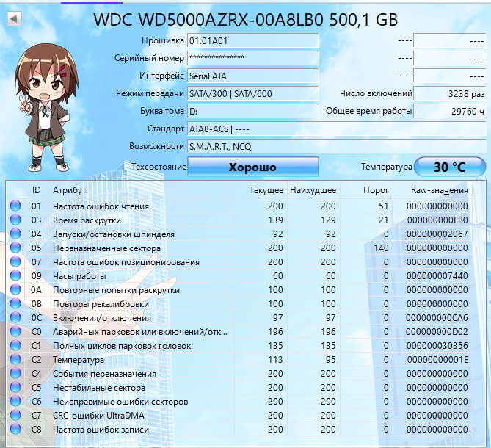Click the previous disk arrow button

point(14,19)
